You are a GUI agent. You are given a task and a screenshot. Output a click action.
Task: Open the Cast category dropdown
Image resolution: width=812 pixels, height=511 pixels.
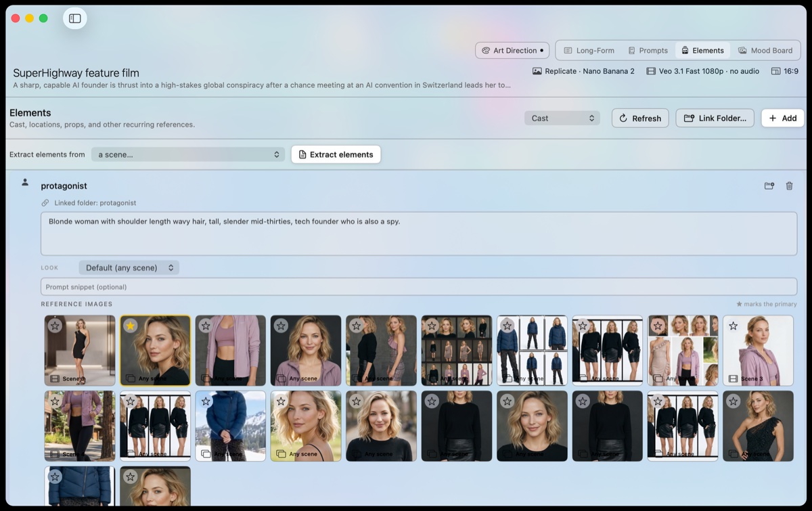click(x=562, y=118)
